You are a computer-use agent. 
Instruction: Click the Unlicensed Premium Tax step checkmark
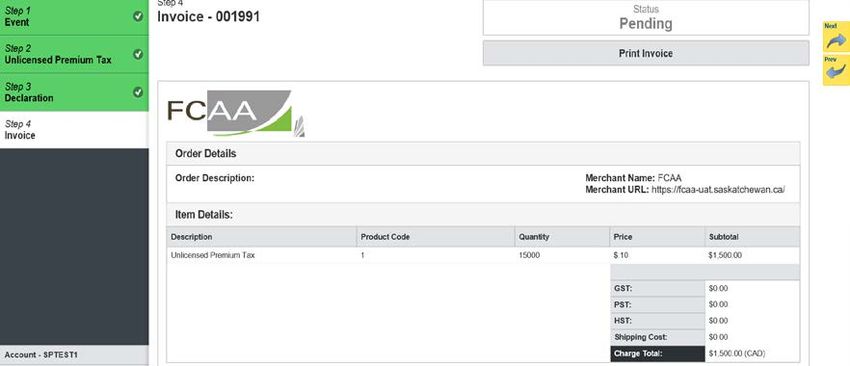tap(138, 54)
